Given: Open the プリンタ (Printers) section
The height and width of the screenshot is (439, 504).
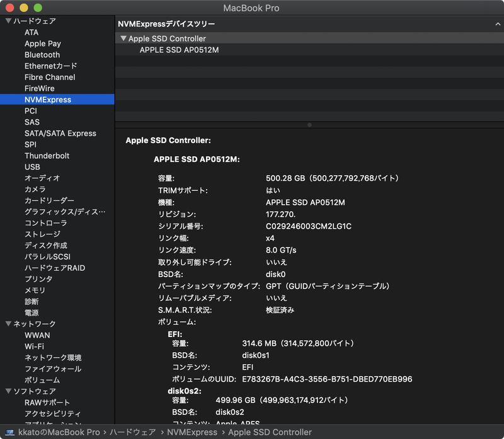Looking at the screenshot, I should point(40,279).
